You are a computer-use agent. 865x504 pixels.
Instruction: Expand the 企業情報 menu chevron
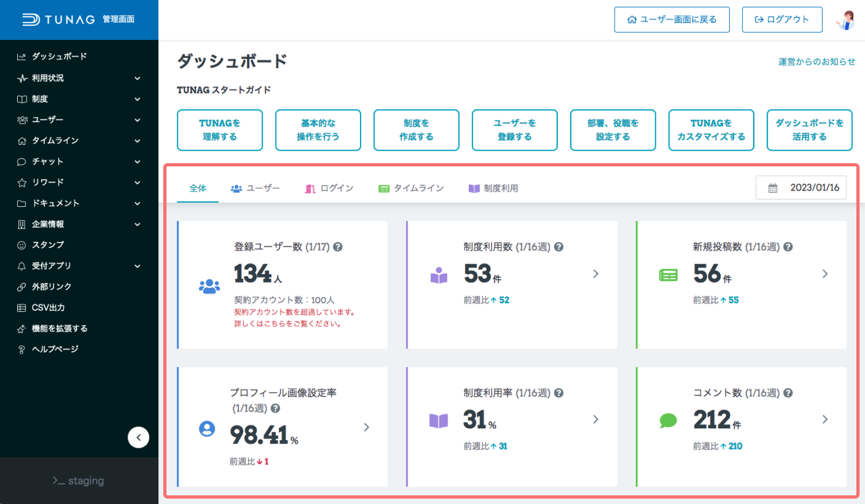(137, 224)
